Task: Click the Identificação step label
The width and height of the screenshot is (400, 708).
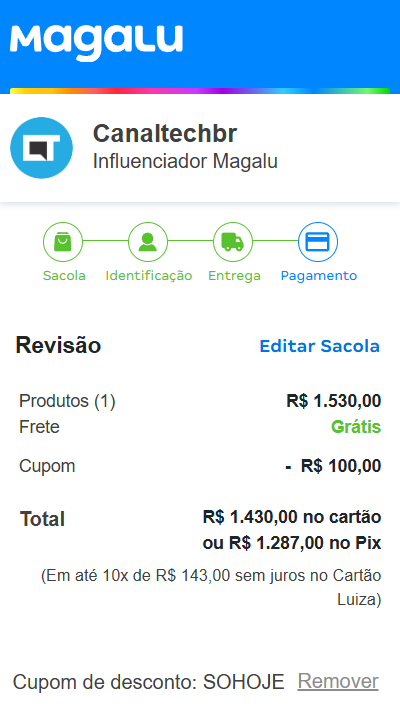Action: [x=149, y=276]
